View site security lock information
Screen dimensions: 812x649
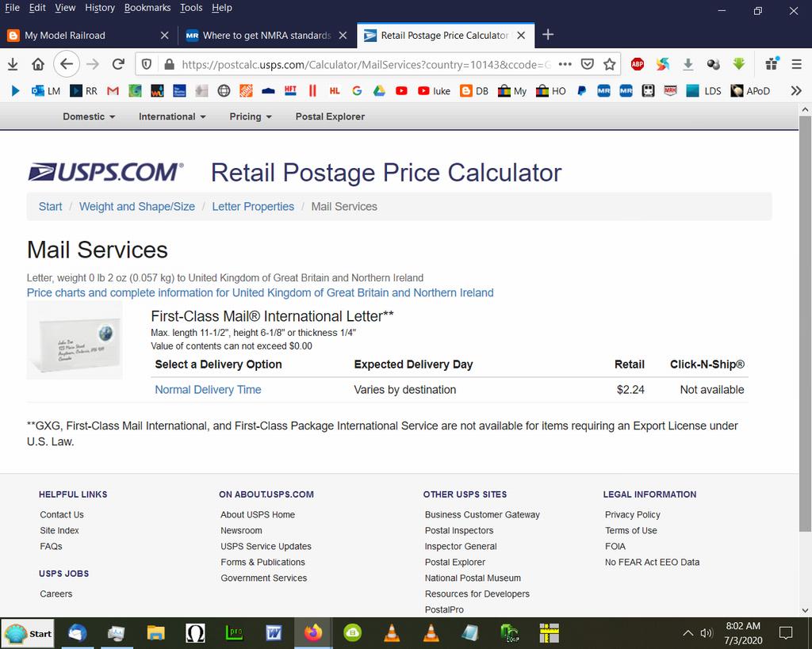click(169, 64)
